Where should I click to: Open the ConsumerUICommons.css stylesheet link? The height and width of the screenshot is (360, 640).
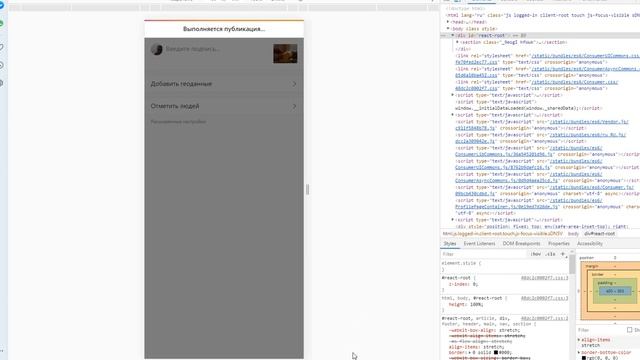click(x=585, y=56)
